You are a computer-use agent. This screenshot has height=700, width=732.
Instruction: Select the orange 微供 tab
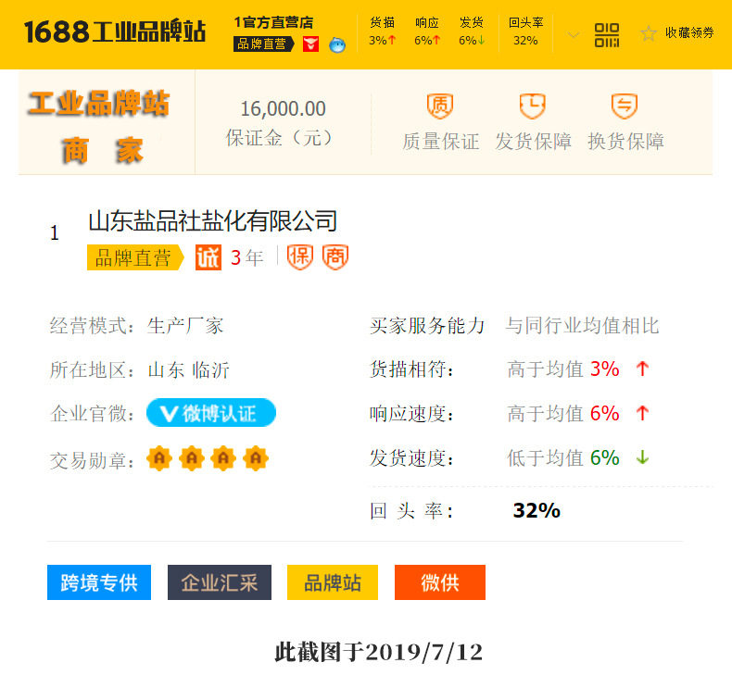[x=440, y=582]
